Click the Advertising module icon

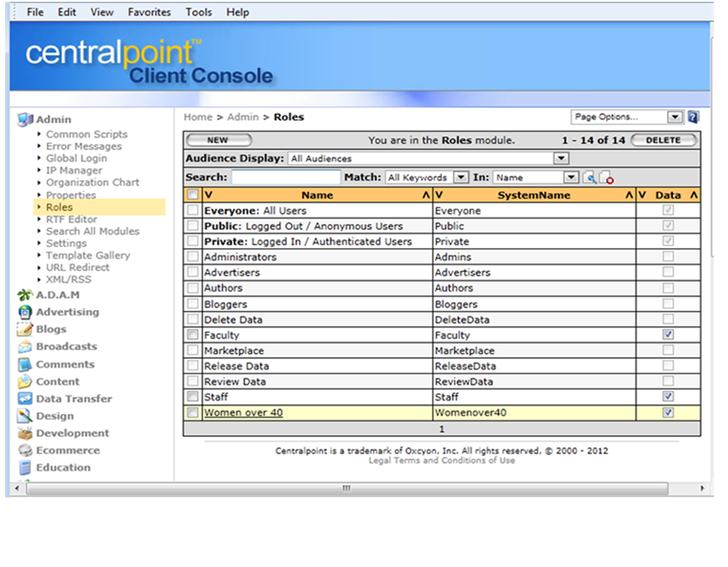pyautogui.click(x=25, y=312)
